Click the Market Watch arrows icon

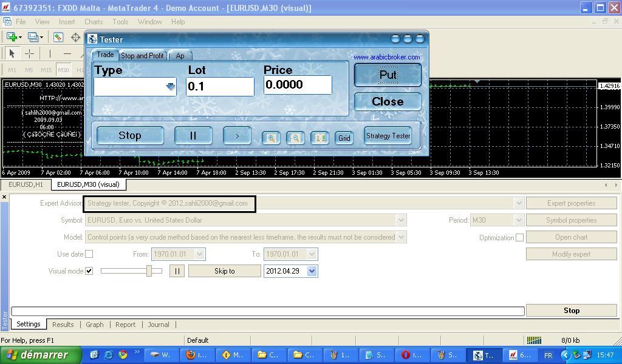pyautogui.click(x=58, y=37)
